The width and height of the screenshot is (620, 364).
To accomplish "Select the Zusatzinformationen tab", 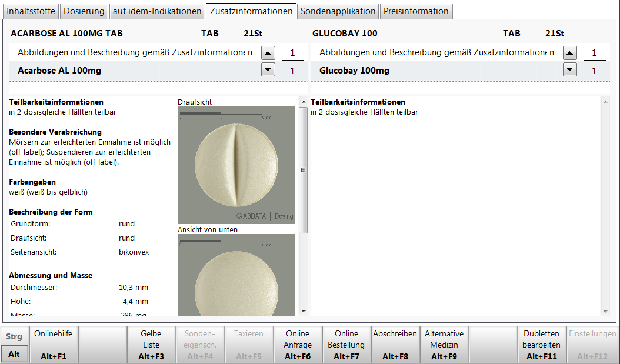I will tap(251, 11).
